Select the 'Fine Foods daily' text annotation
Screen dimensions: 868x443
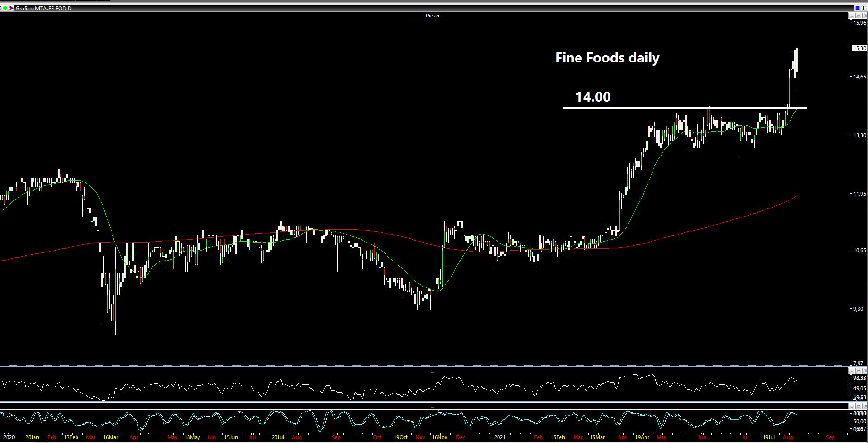point(607,58)
